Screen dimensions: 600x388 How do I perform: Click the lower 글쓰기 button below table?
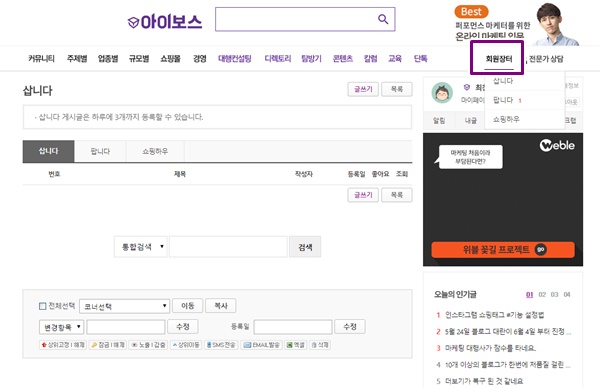coord(363,195)
